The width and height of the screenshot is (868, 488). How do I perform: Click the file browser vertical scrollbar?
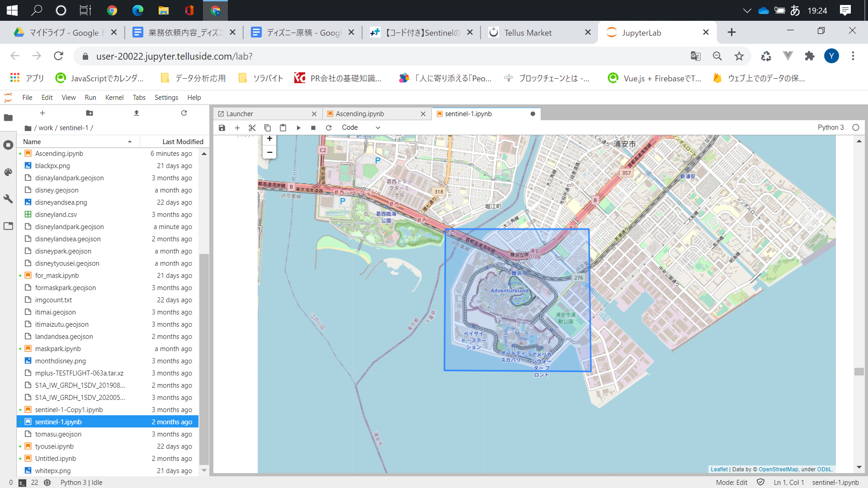[204, 359]
